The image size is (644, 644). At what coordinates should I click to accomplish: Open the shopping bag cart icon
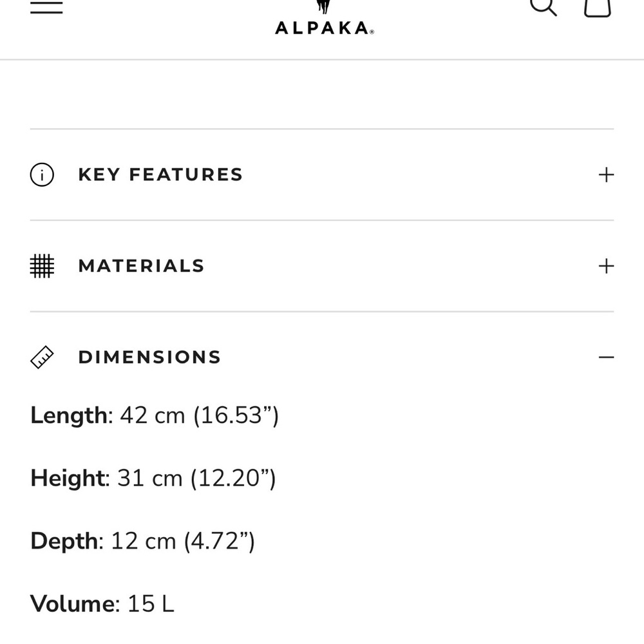(x=596, y=8)
